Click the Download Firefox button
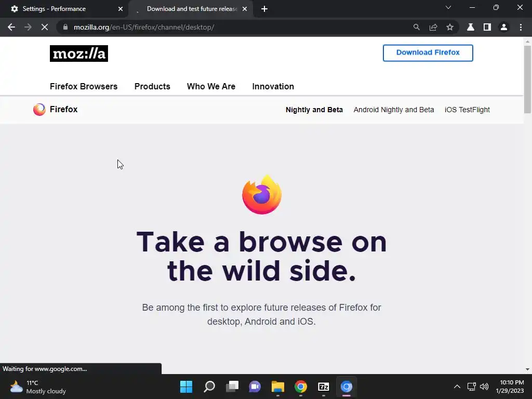Viewport: 532px width, 399px height. click(428, 52)
